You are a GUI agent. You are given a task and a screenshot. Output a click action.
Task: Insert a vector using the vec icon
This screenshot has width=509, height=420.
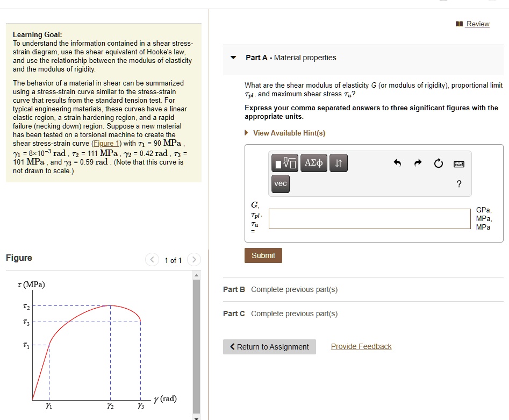coord(280,184)
